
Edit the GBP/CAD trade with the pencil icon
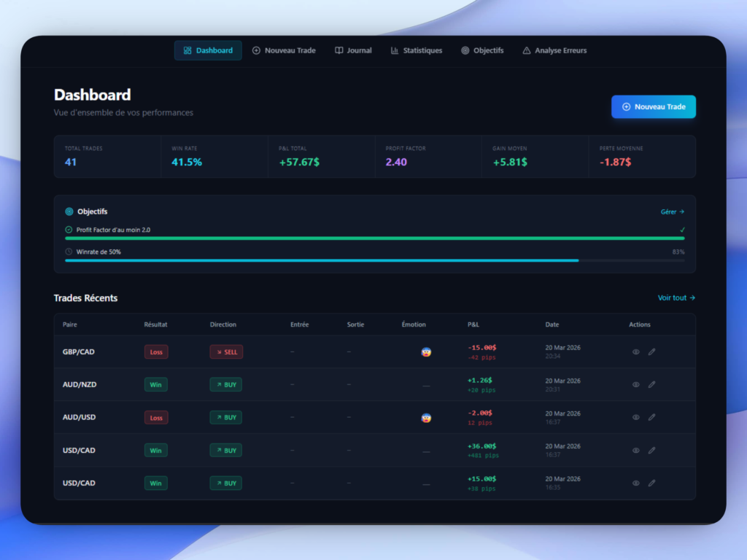pyautogui.click(x=651, y=351)
